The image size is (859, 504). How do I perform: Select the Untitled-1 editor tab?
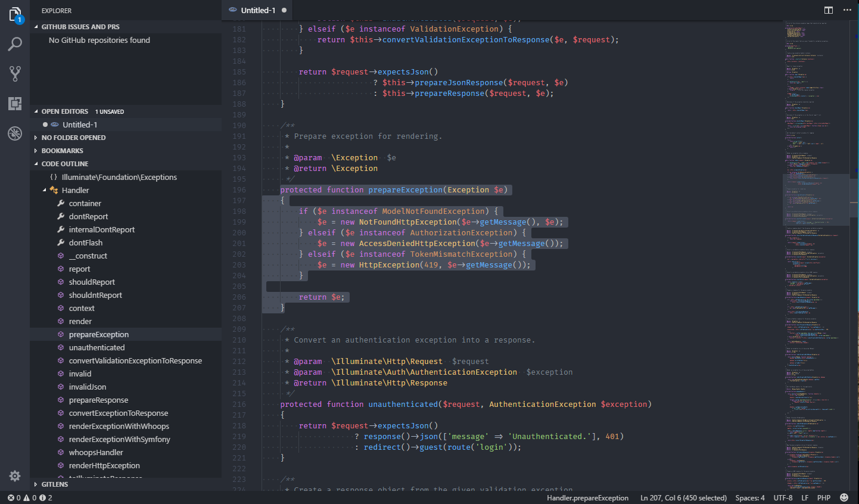pos(257,10)
